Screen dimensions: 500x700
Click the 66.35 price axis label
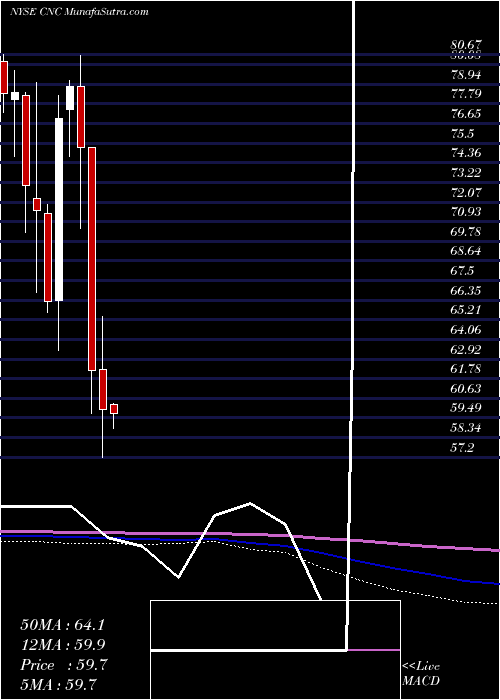[x=466, y=291]
